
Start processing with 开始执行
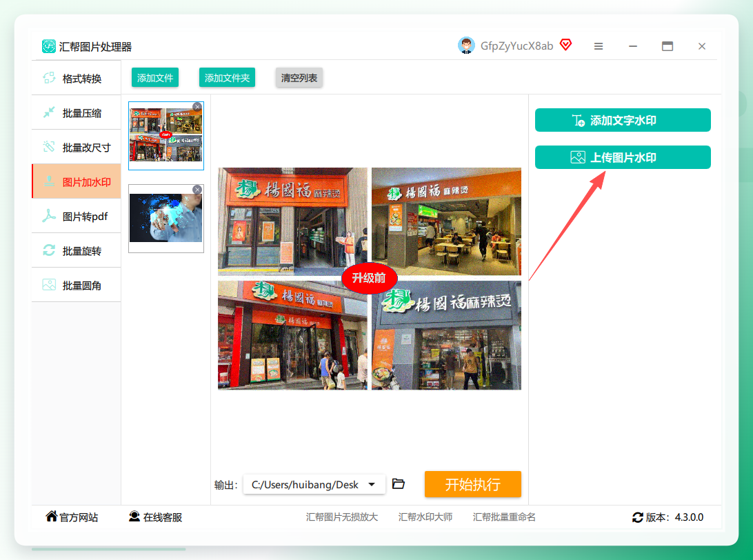pos(472,484)
